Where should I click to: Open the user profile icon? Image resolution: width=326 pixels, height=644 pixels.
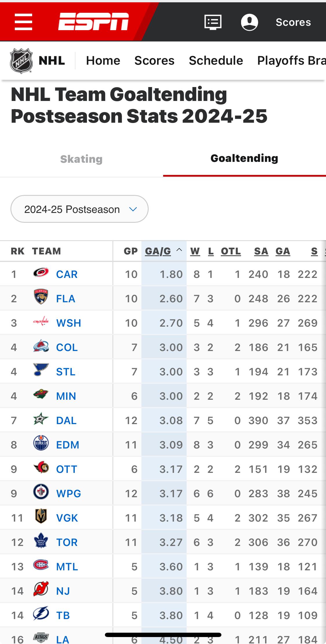coord(249,22)
